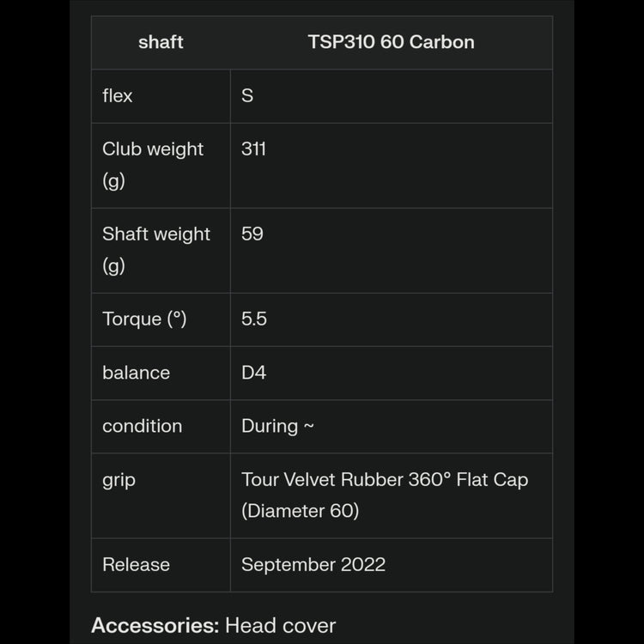Select the torque value 5.5
This screenshot has width=644, height=644.
[254, 319]
